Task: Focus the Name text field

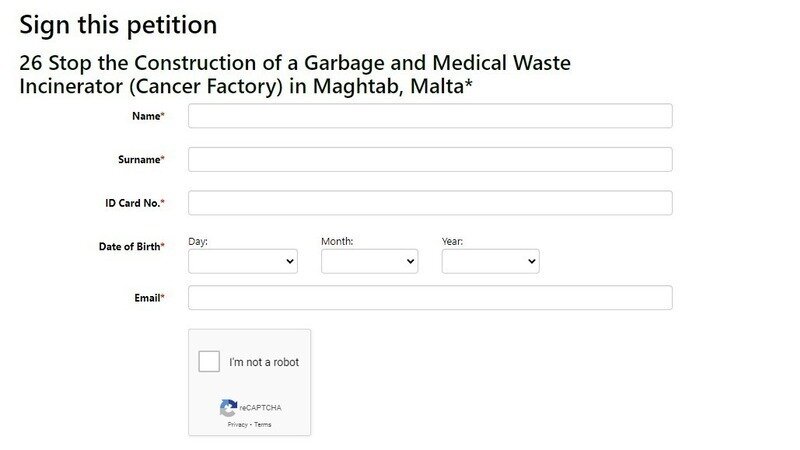Action: [x=430, y=116]
